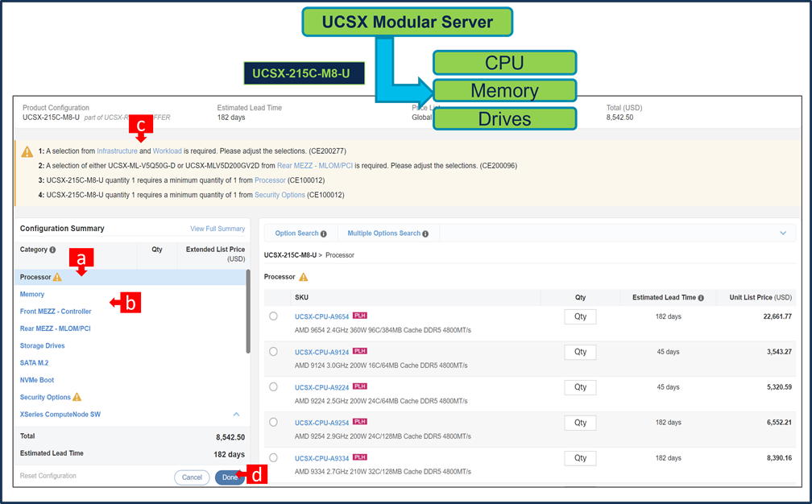Click the Category column info icon

(52, 250)
